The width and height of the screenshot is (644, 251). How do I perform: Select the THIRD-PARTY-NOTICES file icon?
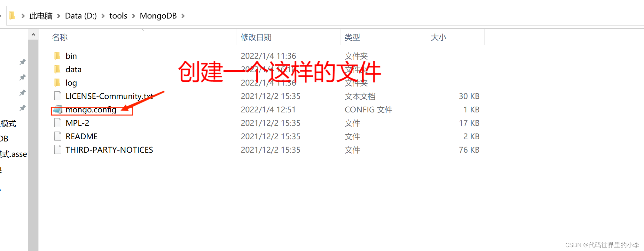click(x=58, y=149)
